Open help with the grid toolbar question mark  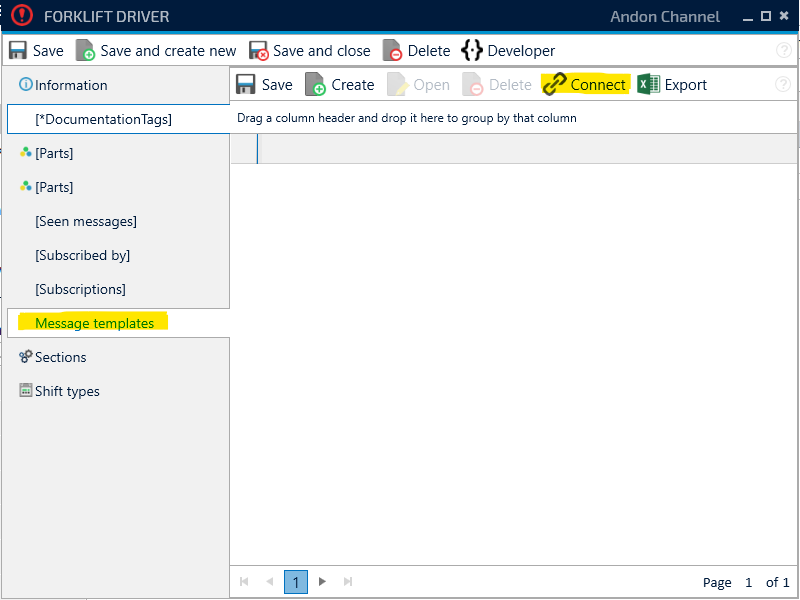(783, 85)
